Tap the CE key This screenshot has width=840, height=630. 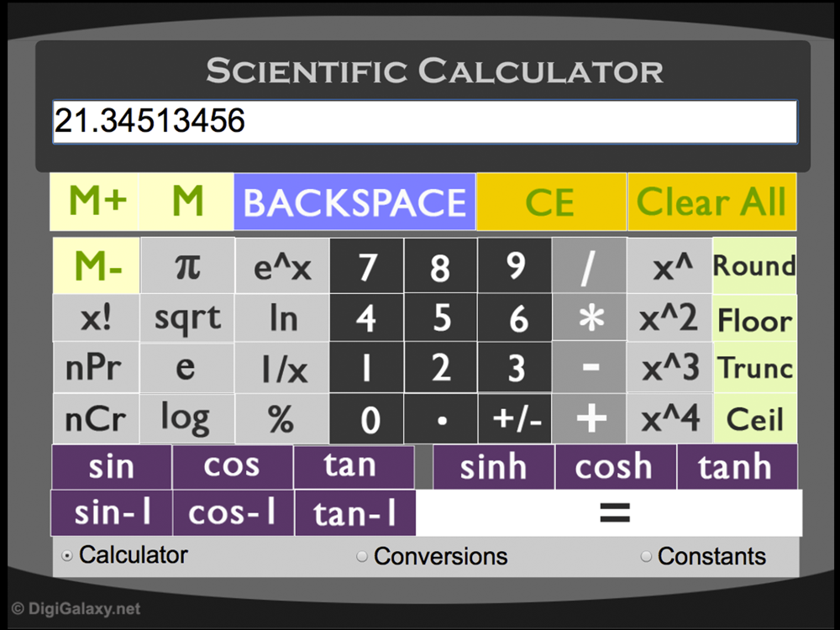(551, 202)
